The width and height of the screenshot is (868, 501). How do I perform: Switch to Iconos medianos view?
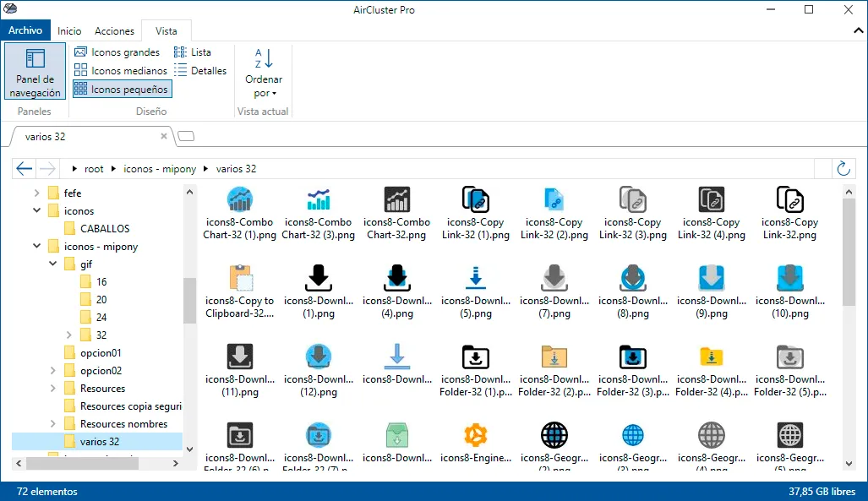(121, 70)
